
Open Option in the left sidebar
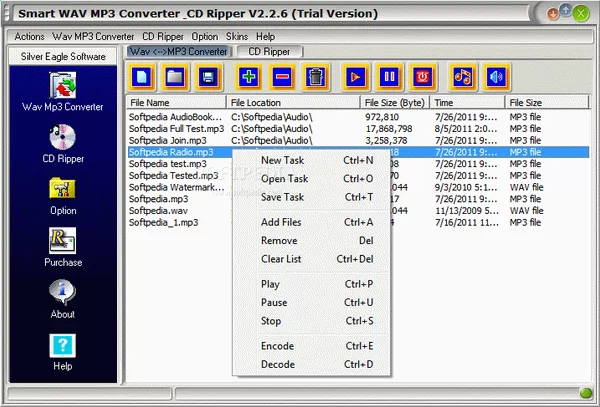click(x=63, y=194)
